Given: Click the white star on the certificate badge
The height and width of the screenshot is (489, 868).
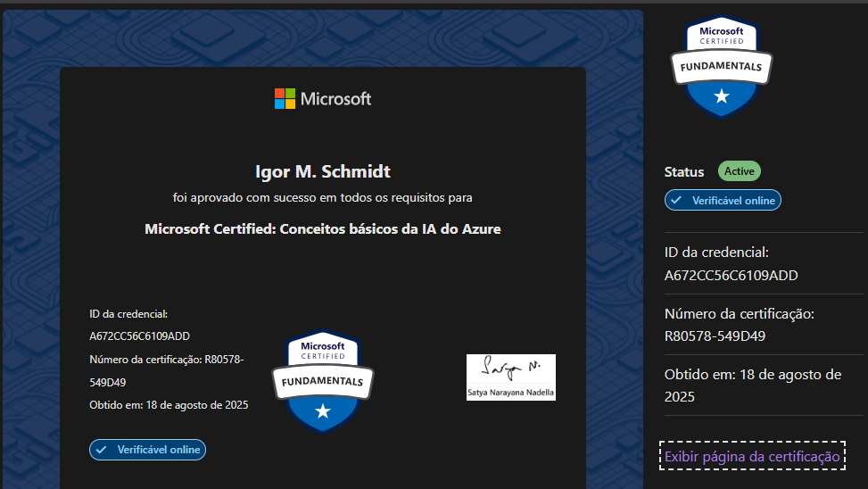Looking at the screenshot, I should coord(323,410).
